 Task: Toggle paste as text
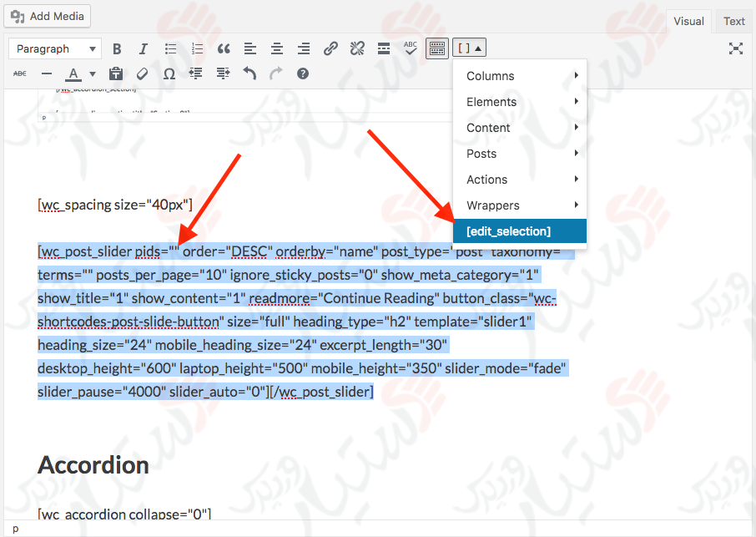(116, 73)
